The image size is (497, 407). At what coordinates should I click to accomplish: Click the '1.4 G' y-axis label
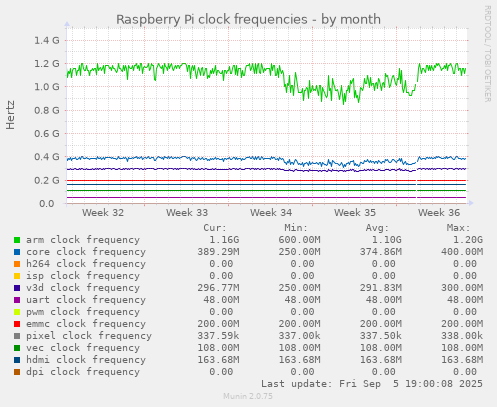click(47, 41)
